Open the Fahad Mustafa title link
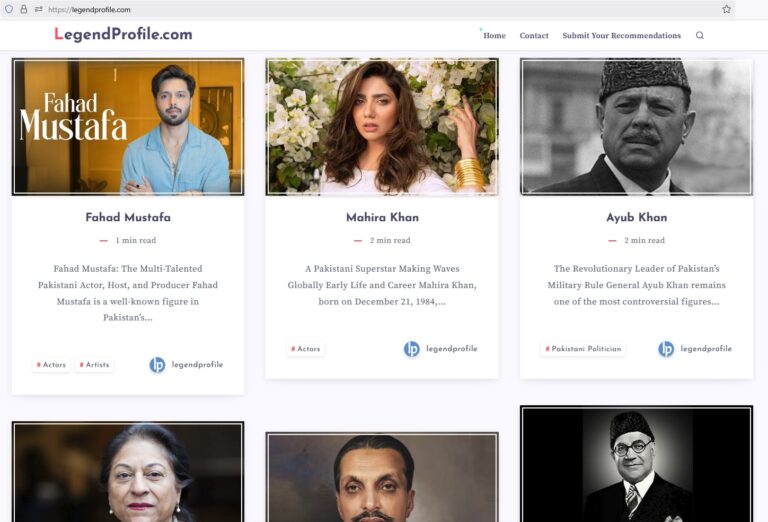 click(x=128, y=217)
